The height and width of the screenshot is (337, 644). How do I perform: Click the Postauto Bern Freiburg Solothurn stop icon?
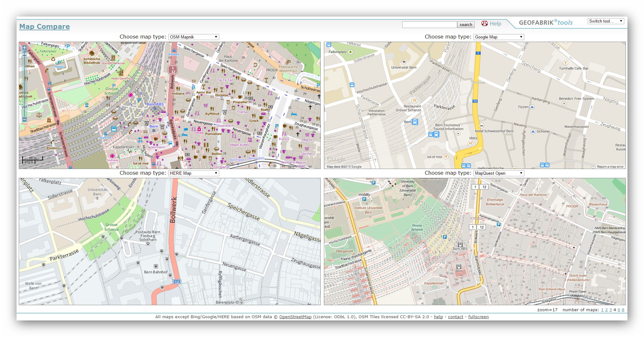pos(148,244)
